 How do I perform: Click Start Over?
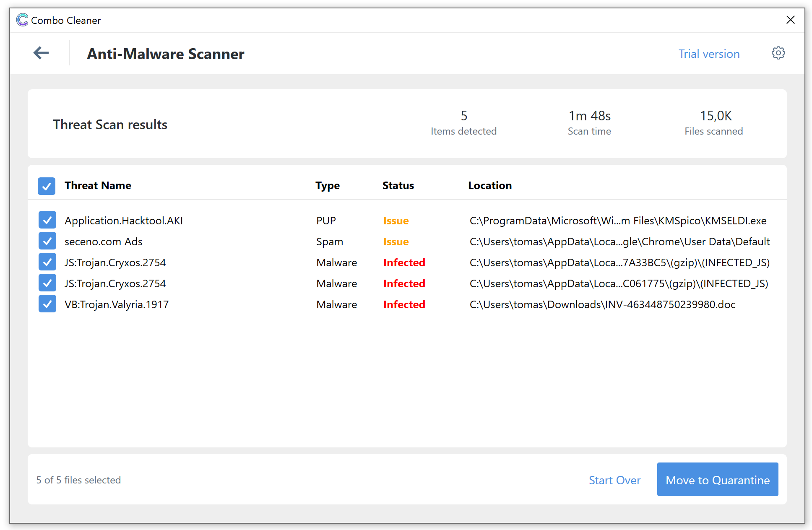[614, 480]
